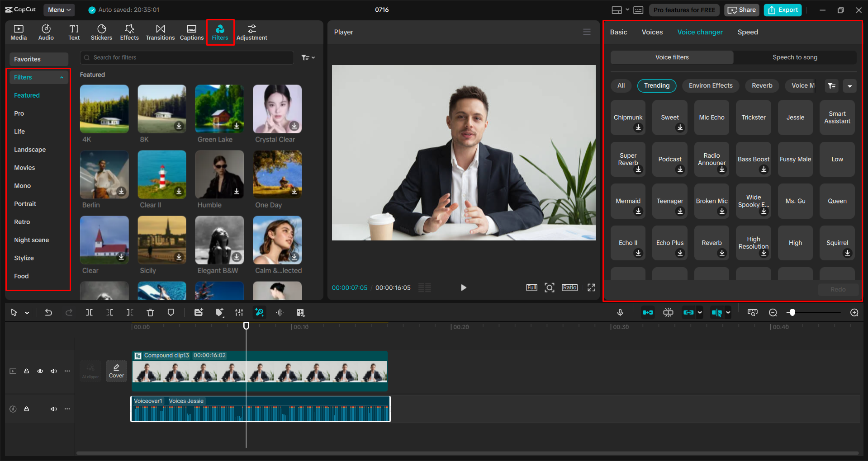
Task: Zoom in the timeline with plus magnifier
Action: click(854, 312)
